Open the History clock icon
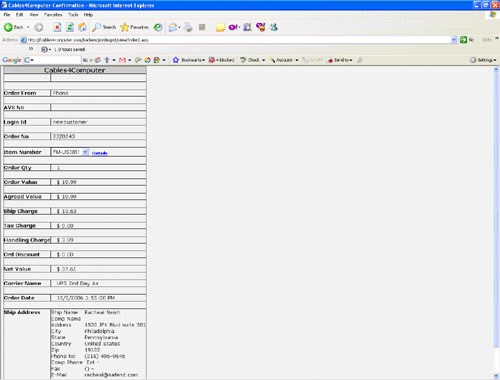500x380 pixels. tap(158, 27)
